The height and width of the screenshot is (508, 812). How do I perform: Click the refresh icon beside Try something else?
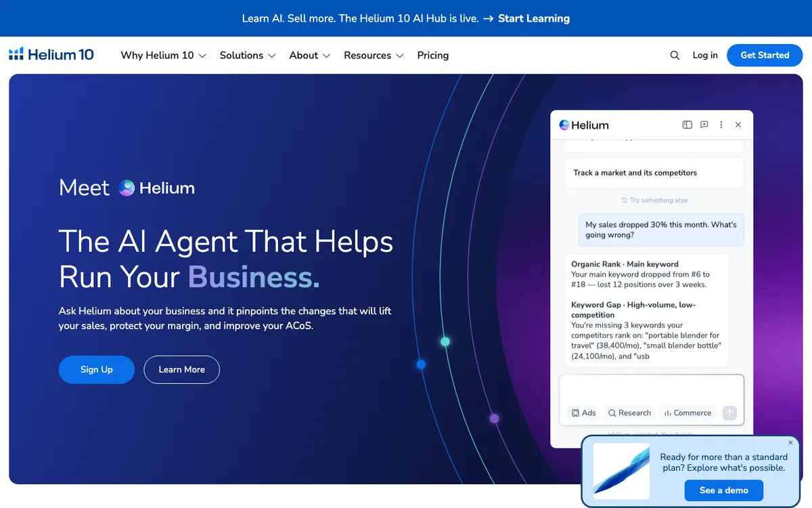pyautogui.click(x=625, y=200)
